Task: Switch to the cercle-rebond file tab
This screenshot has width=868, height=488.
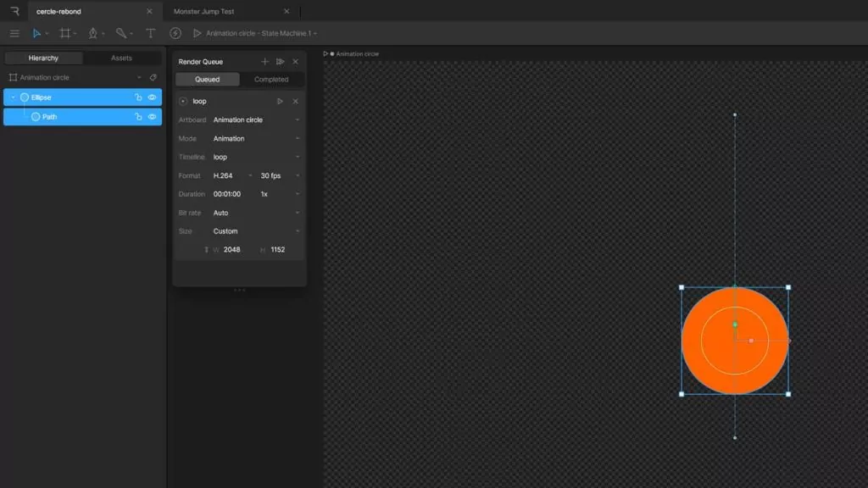Action: pyautogui.click(x=58, y=11)
